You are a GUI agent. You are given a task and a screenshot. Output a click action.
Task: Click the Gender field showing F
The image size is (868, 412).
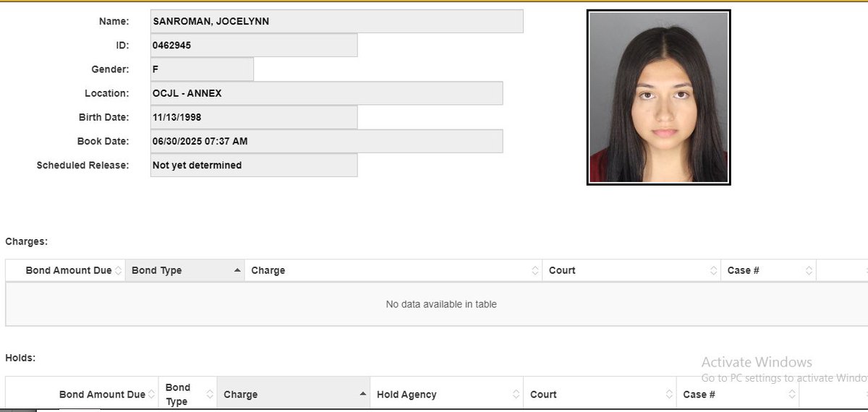pyautogui.click(x=202, y=69)
